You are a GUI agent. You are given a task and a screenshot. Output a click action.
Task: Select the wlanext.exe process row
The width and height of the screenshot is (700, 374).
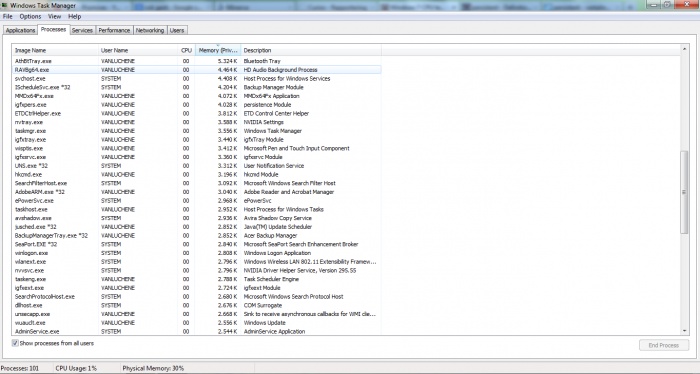coord(197,262)
